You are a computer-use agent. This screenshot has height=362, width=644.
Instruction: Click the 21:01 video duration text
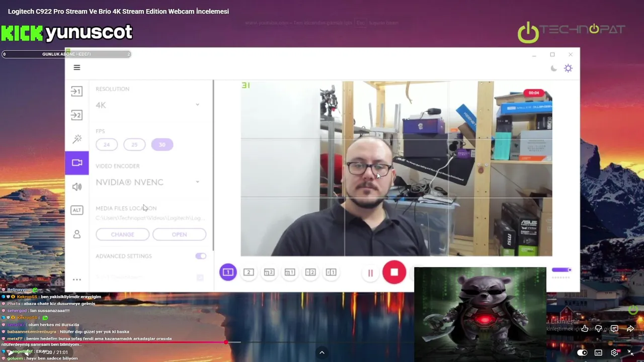pyautogui.click(x=62, y=352)
